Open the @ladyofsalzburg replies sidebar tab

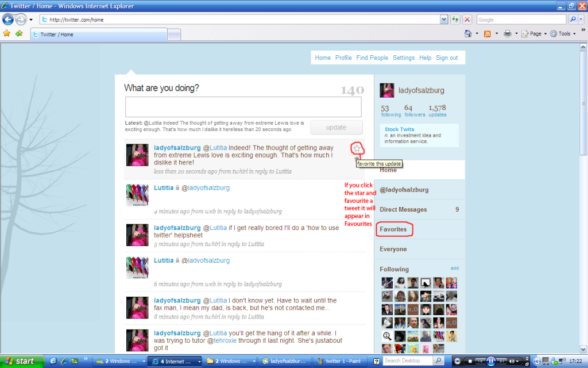419,190
